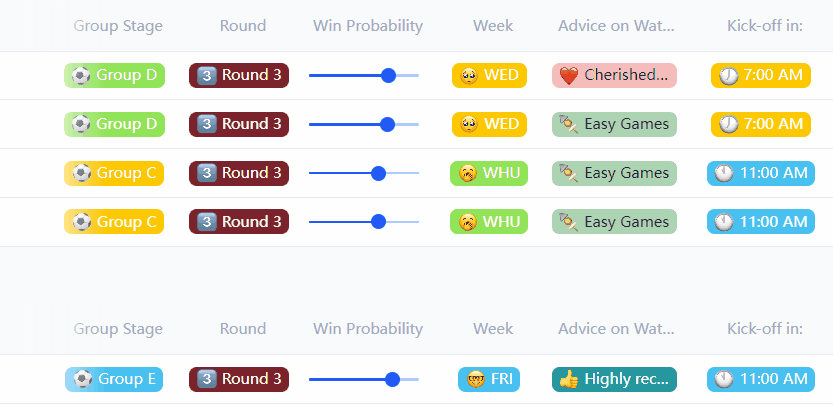
Task: Select the upper Week column header
Action: click(x=493, y=26)
